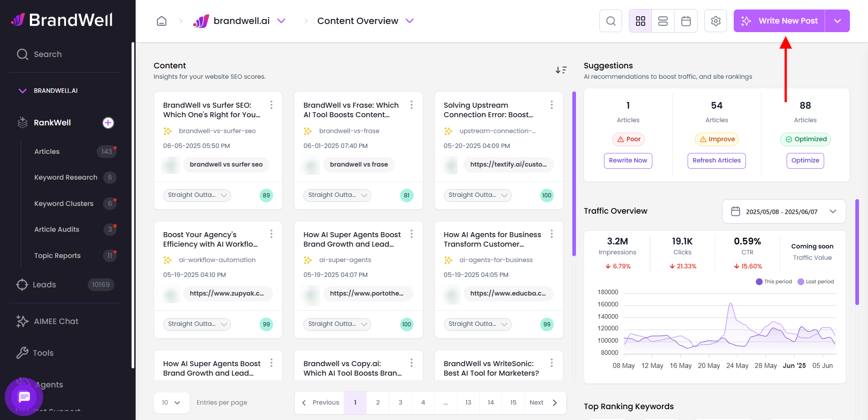The height and width of the screenshot is (420, 868).
Task: Open options menu for BrandWell vs Surfer SEO card
Action: (x=271, y=105)
